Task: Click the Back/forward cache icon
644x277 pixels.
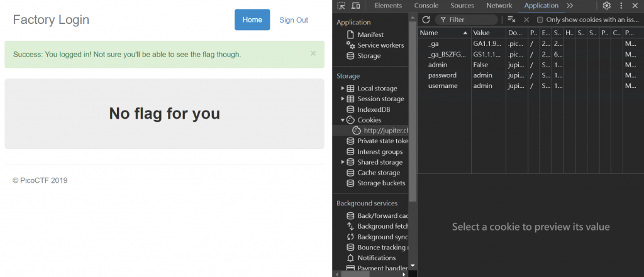Action: tap(350, 216)
